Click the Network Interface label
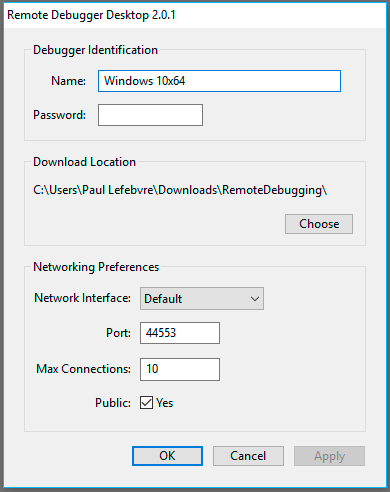The width and height of the screenshot is (390, 492). point(82,298)
